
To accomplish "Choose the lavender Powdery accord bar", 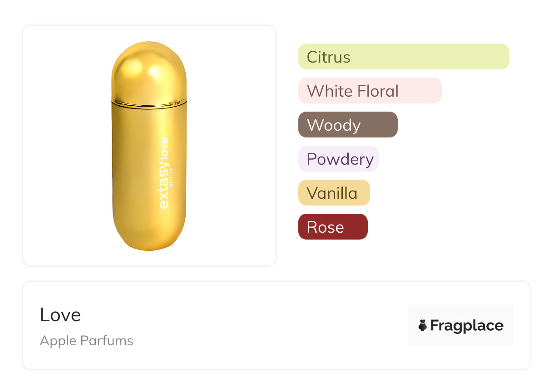I will (x=338, y=159).
